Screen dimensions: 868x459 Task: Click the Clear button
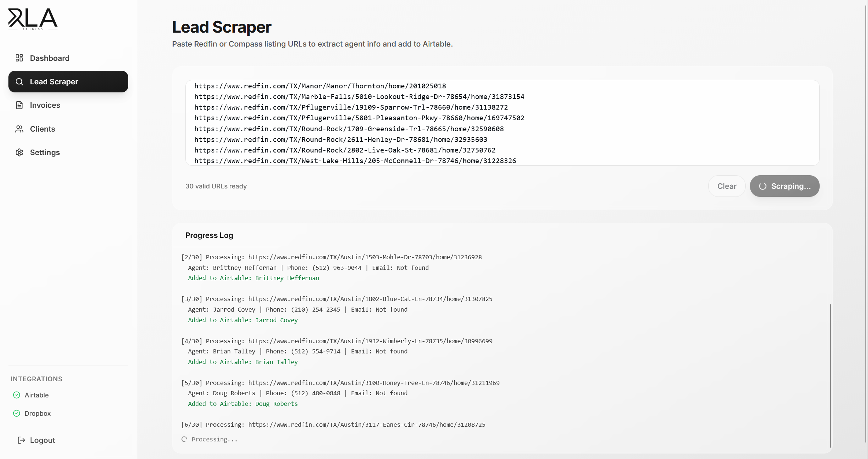tap(727, 186)
